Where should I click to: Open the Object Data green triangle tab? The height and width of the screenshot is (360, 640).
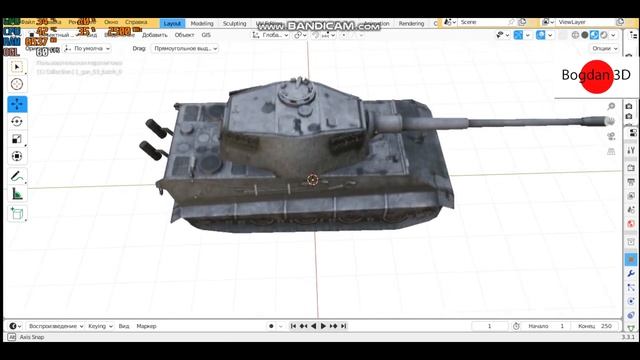pyautogui.click(x=631, y=328)
